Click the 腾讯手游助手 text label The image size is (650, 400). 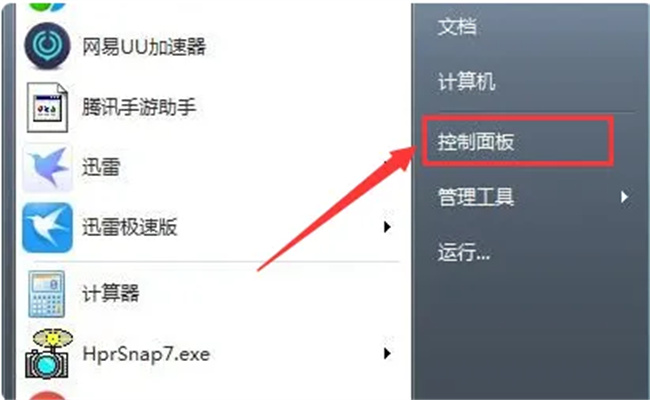tap(139, 107)
